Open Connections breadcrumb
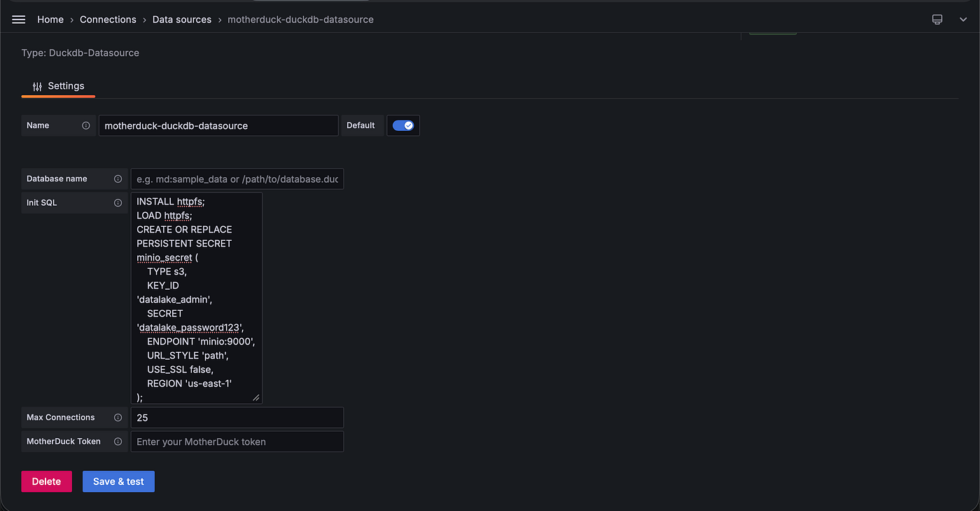This screenshot has height=511, width=980. pos(108,20)
